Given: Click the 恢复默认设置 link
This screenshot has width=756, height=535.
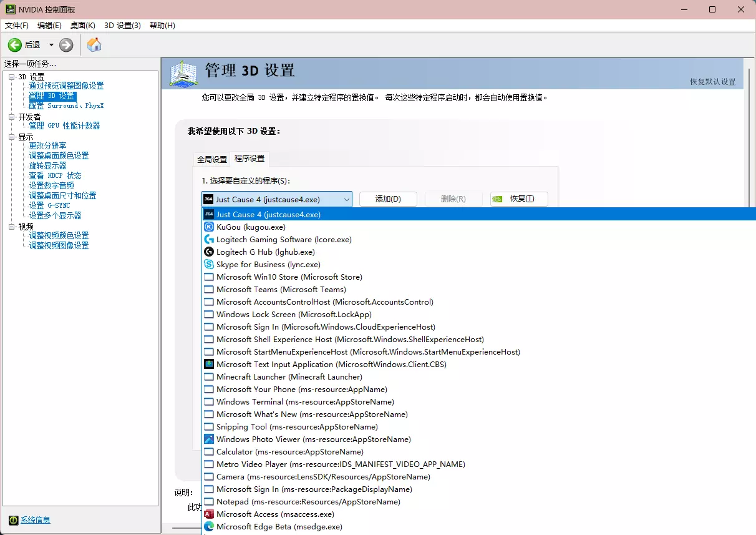Looking at the screenshot, I should 712,82.
